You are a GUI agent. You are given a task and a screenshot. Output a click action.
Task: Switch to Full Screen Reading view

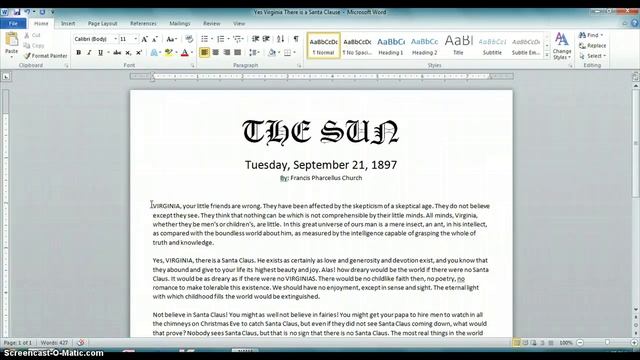tap(525, 343)
